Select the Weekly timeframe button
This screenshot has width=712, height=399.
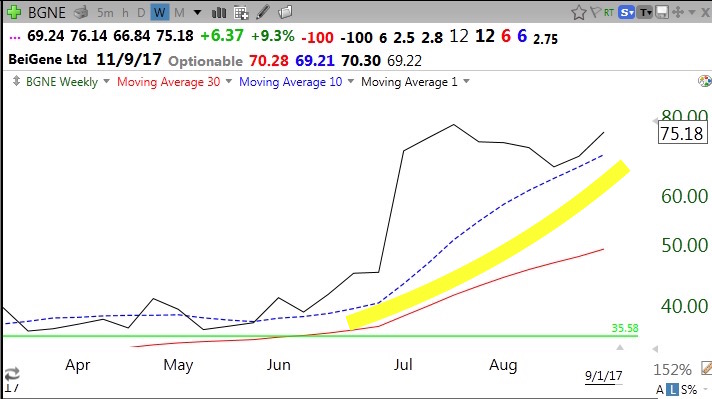tap(159, 12)
